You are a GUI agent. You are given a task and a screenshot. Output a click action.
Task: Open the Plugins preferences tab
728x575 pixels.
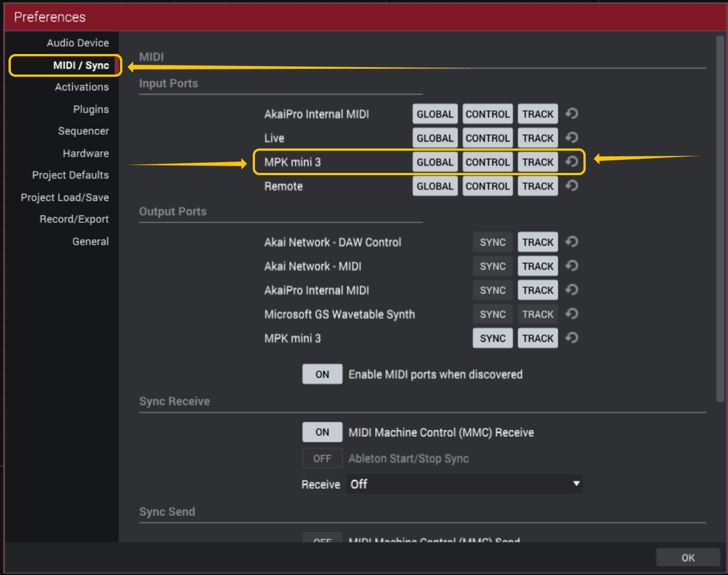tap(91, 109)
